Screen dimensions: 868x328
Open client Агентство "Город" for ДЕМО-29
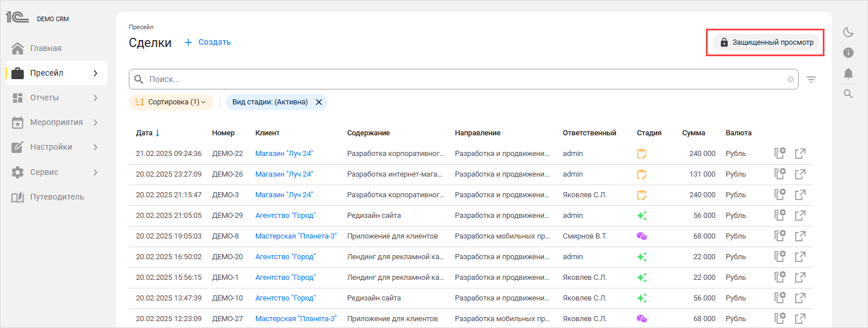(x=285, y=216)
